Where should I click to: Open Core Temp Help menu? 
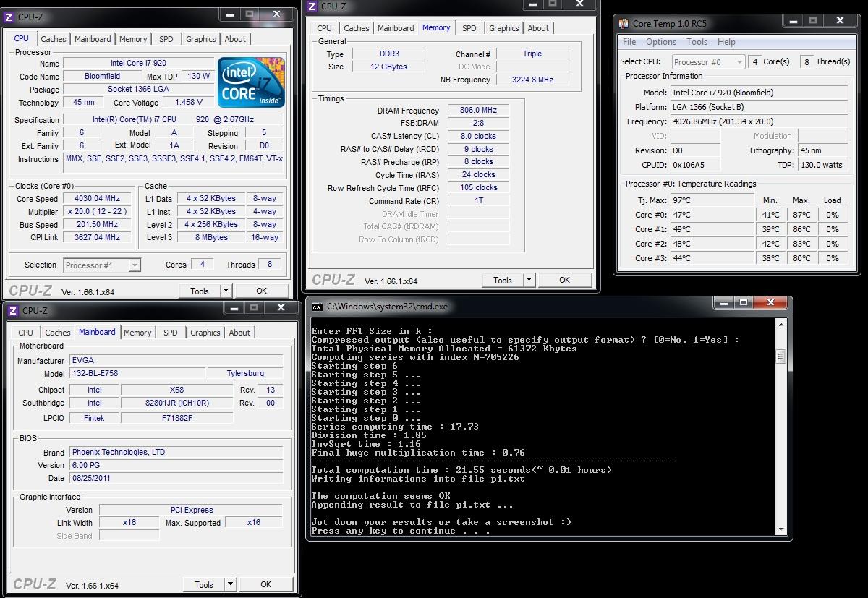(x=726, y=42)
